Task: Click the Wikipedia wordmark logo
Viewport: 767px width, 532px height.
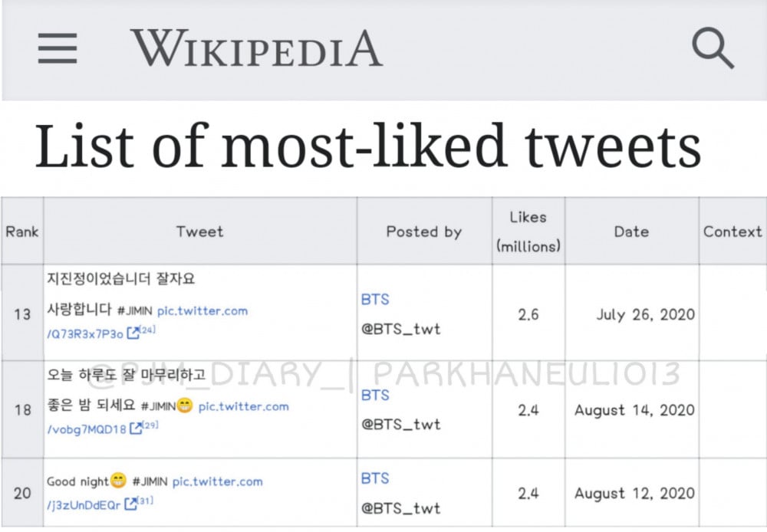Action: [256, 48]
